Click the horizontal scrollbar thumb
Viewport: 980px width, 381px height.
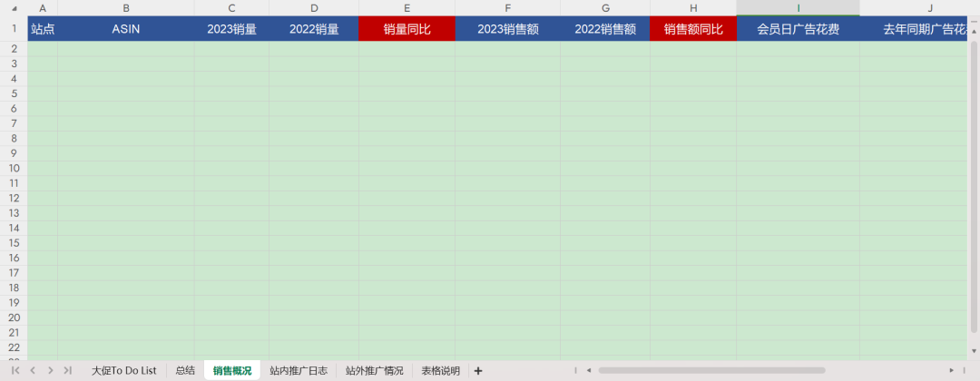coord(710,370)
